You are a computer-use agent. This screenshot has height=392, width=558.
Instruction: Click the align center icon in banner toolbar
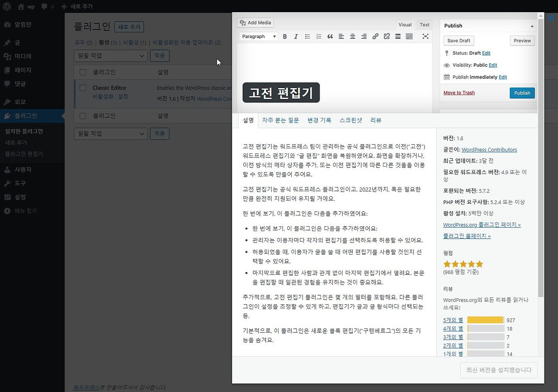pyautogui.click(x=353, y=37)
